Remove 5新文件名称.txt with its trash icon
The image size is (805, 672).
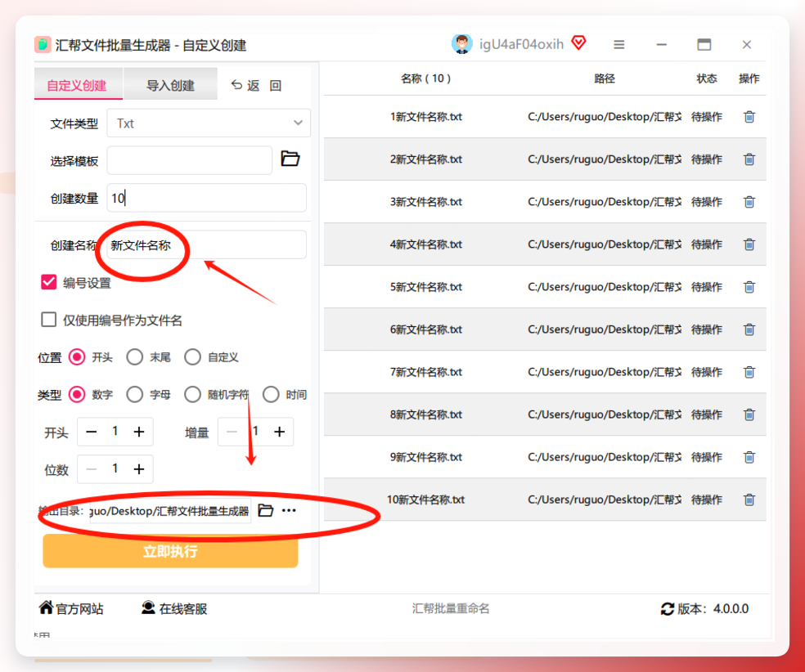point(749,287)
